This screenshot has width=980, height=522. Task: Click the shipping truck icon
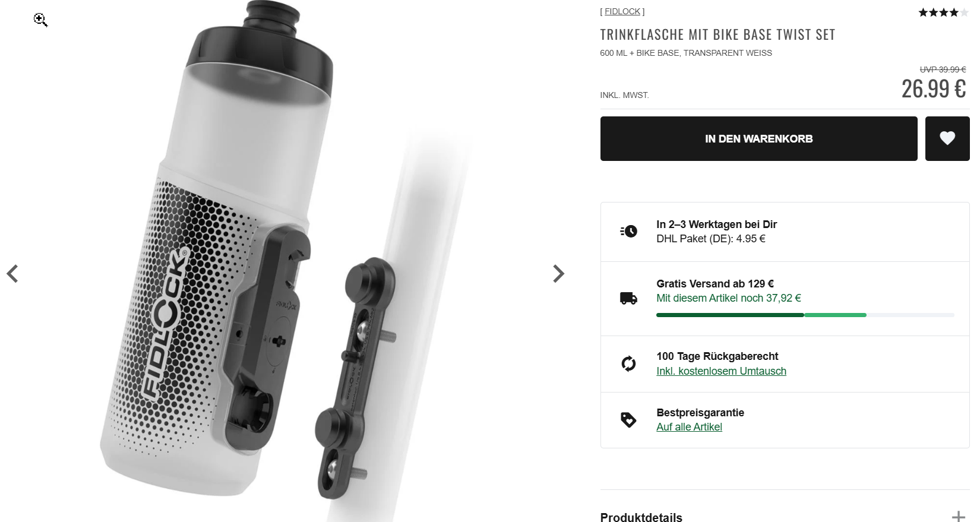[x=628, y=298]
